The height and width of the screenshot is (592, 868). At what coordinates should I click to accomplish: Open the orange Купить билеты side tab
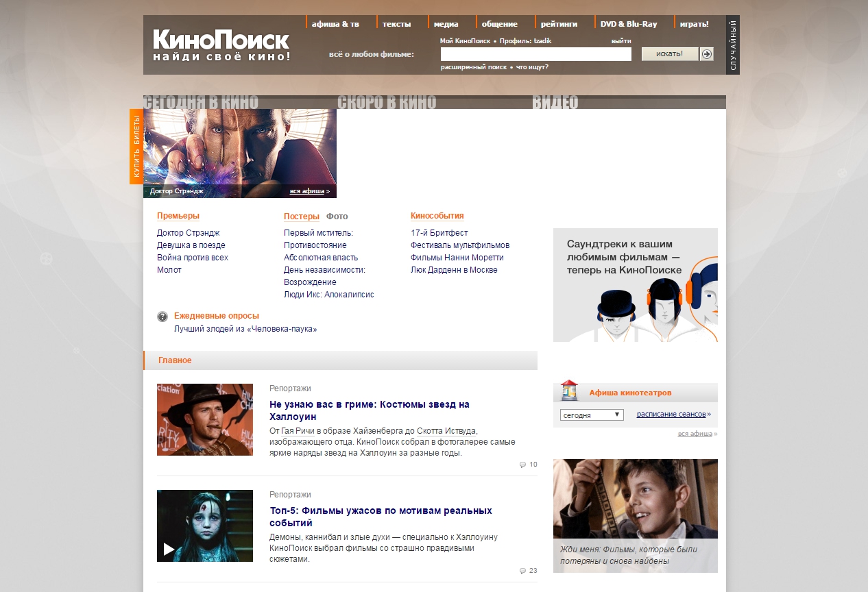[136, 147]
